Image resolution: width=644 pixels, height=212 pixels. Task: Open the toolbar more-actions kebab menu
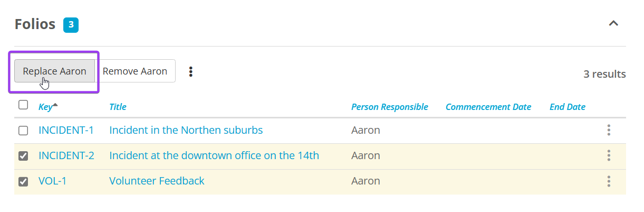tap(191, 71)
